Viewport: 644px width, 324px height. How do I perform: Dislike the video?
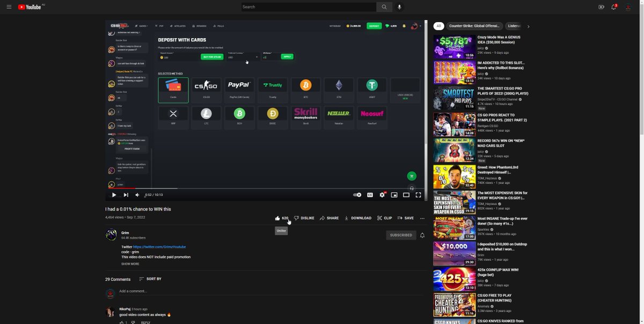(x=304, y=218)
